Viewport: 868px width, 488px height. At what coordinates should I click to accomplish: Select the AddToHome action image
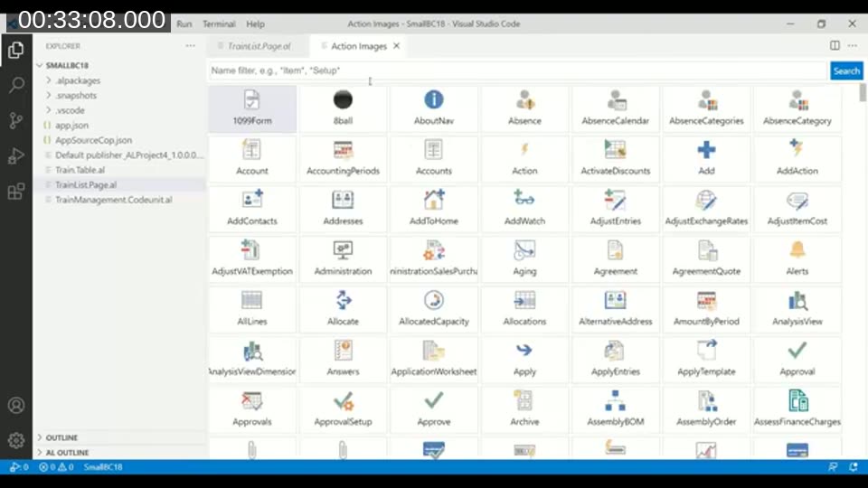(433, 209)
